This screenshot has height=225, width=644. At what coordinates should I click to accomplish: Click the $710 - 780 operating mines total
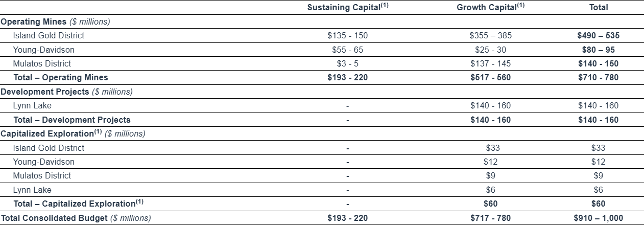[598, 78]
